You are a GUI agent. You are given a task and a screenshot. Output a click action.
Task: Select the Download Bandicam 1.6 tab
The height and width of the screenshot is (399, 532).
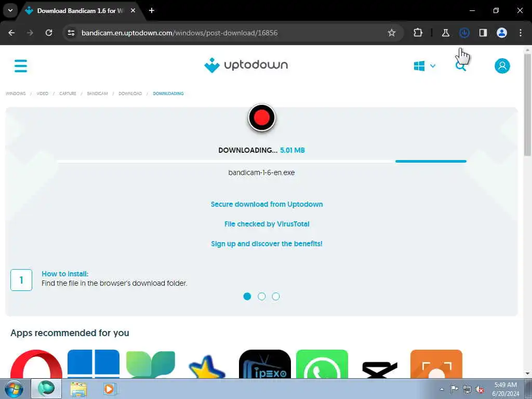pos(81,11)
